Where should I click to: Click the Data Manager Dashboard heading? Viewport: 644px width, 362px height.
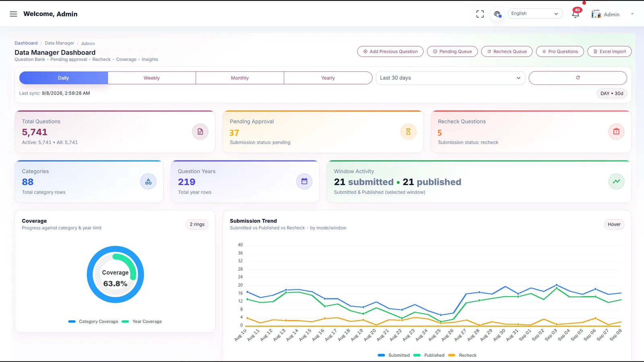(x=55, y=53)
